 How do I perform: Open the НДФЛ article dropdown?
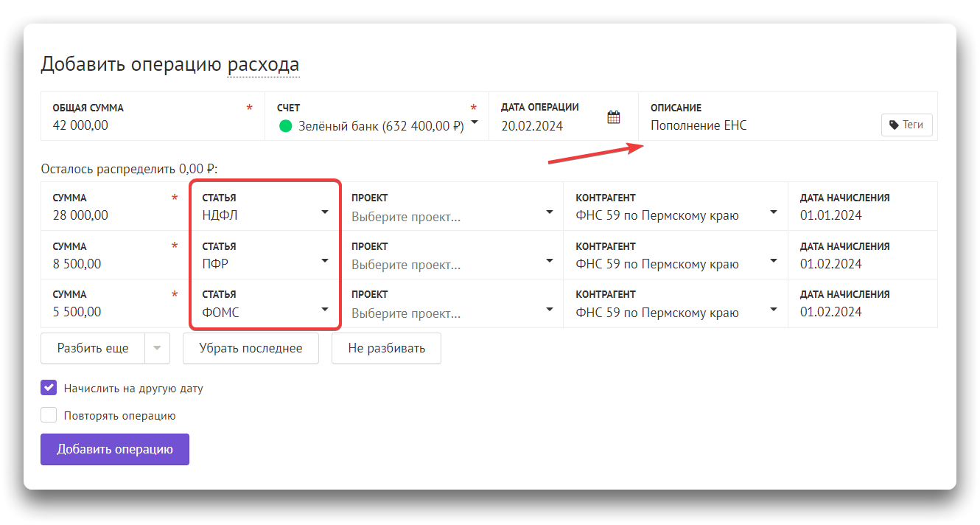pyautogui.click(x=325, y=212)
